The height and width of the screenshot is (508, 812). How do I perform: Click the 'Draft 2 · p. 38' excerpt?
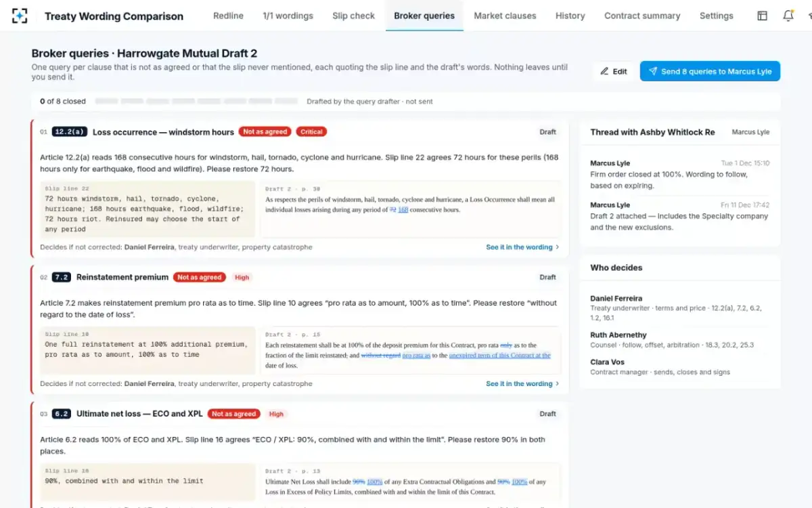pos(411,209)
